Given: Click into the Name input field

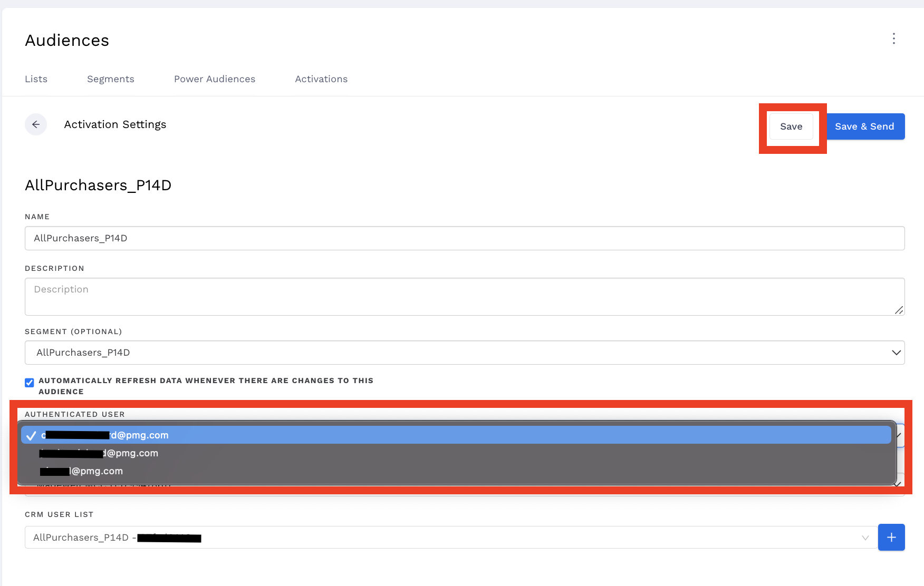Looking at the screenshot, I should 464,238.
